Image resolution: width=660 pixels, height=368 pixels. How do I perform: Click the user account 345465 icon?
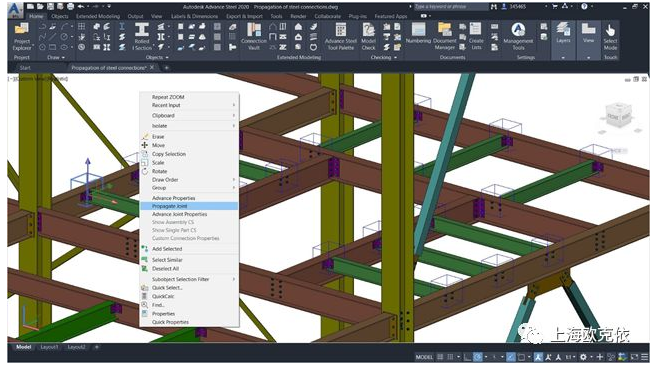click(x=504, y=7)
